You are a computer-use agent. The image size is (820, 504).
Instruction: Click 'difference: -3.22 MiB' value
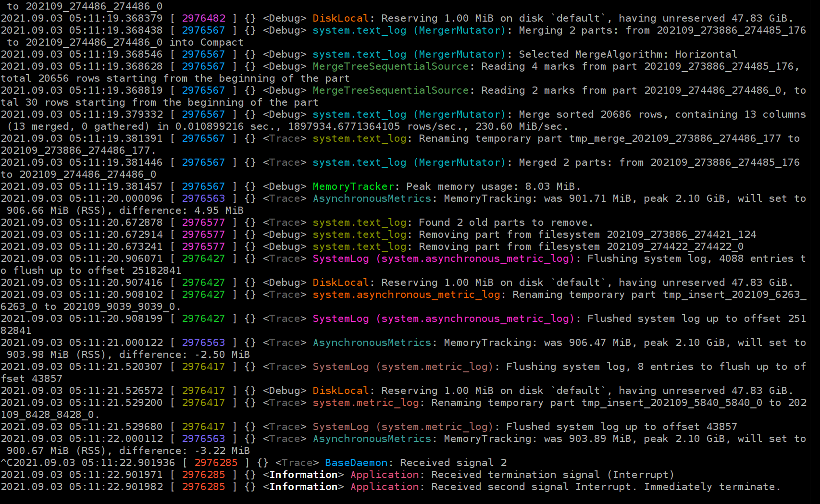pyautogui.click(x=184, y=451)
